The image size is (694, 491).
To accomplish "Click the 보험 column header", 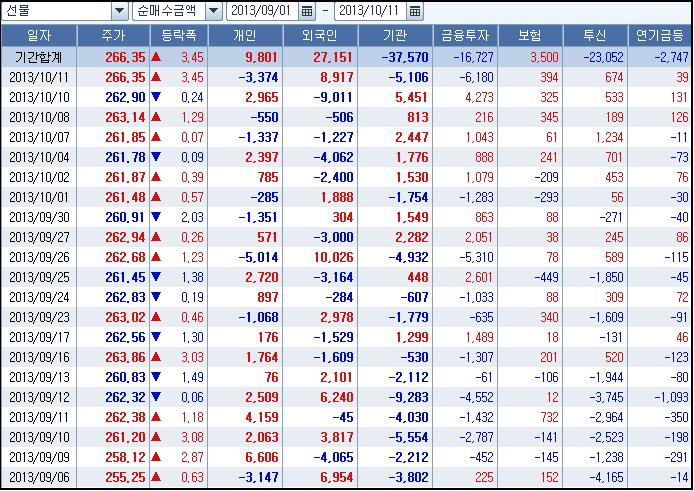I will coord(530,35).
